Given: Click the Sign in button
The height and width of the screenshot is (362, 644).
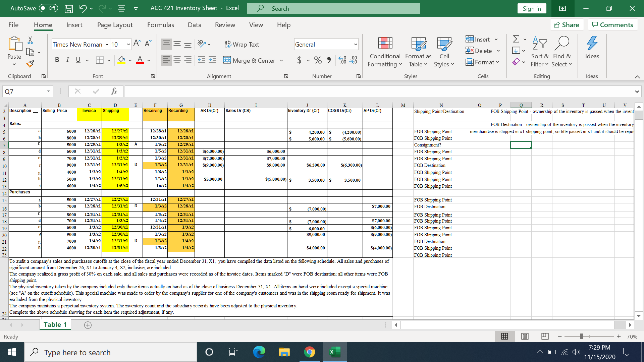Looking at the screenshot, I should click(532, 8).
